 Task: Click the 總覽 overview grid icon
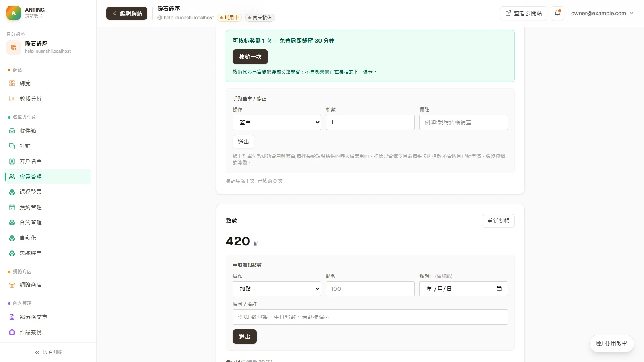[12, 83]
